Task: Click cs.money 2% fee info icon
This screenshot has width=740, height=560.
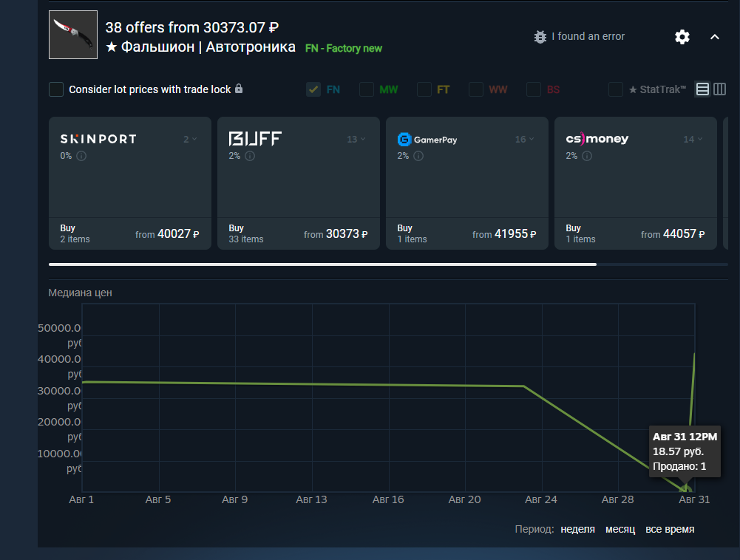Action: [587, 156]
